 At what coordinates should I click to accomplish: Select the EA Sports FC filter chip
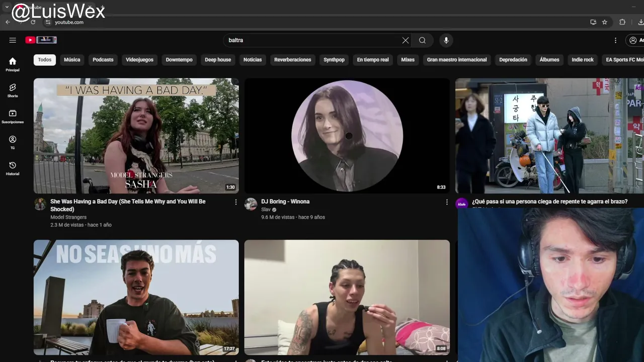(623, 60)
